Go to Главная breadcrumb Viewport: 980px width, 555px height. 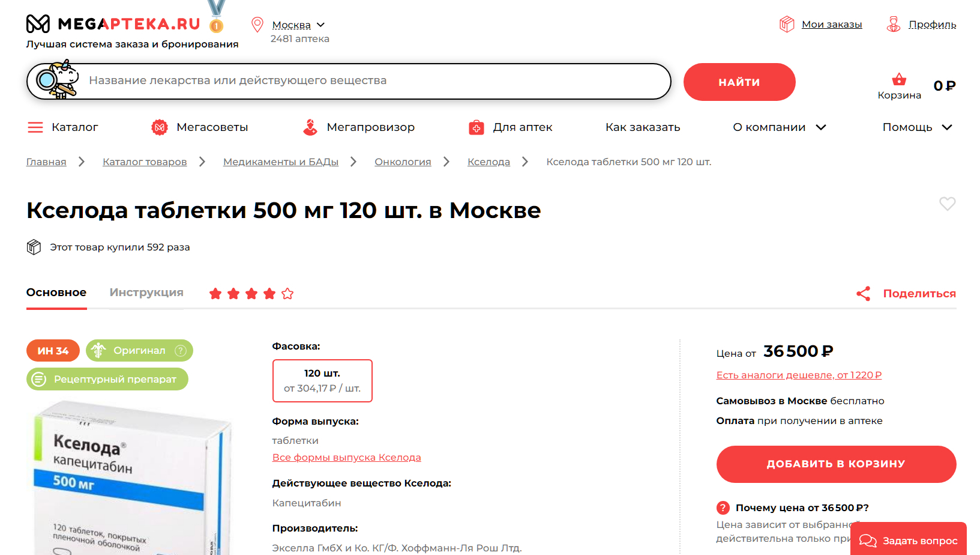pyautogui.click(x=46, y=162)
